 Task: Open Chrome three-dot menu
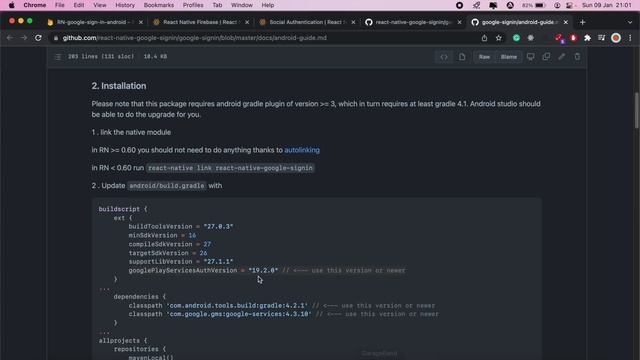pos(630,38)
